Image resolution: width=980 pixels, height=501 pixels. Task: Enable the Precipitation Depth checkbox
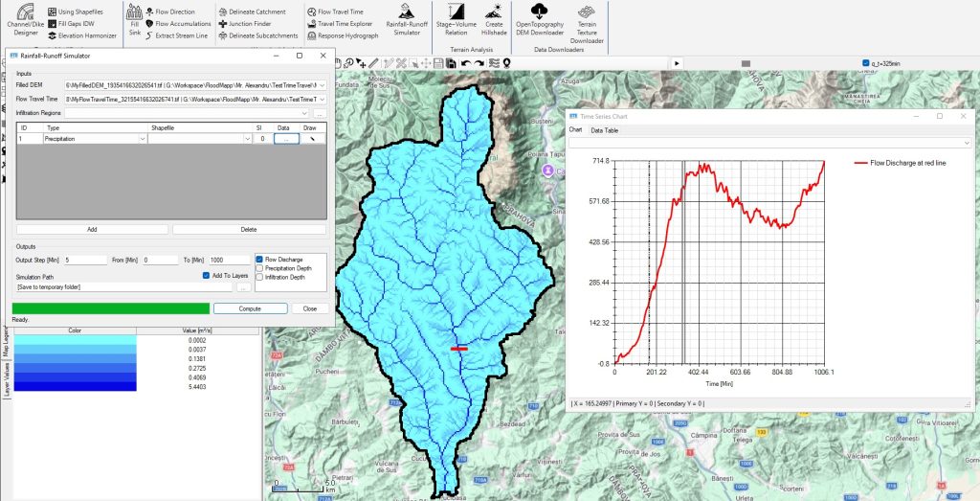259,268
